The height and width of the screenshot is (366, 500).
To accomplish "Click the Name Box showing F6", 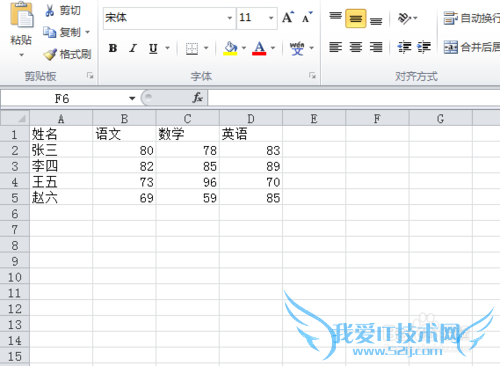I will (x=63, y=99).
